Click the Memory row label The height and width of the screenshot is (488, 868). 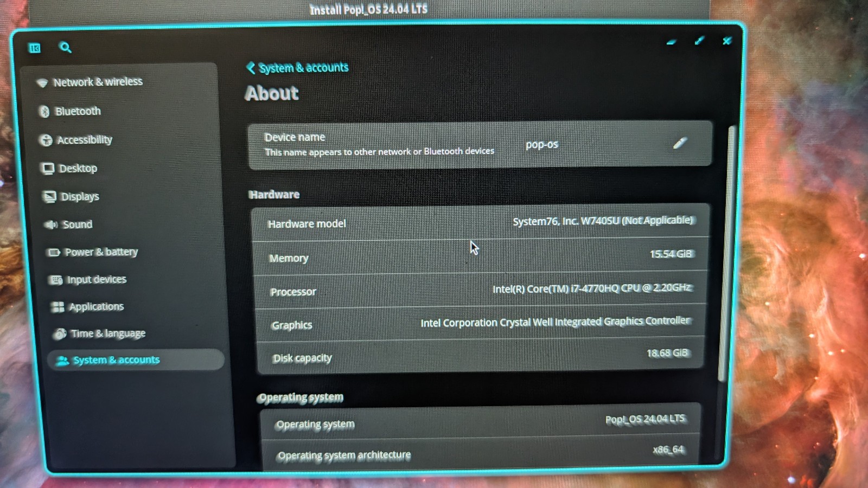(289, 258)
